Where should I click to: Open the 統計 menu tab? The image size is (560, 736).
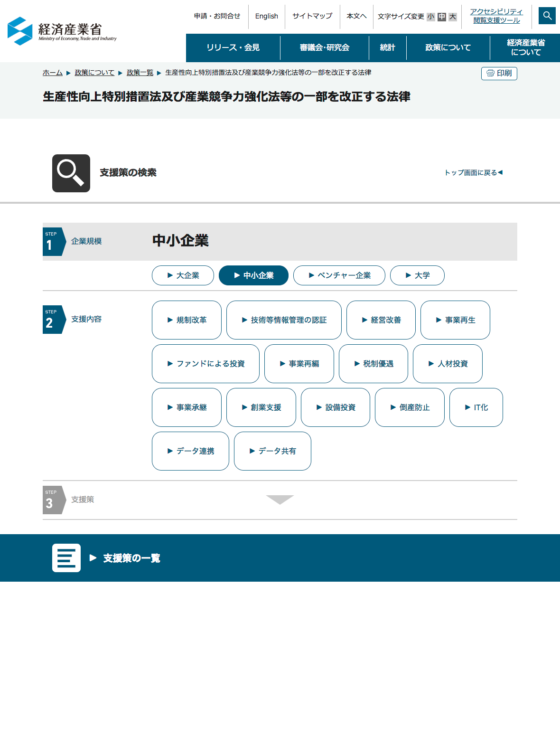(387, 47)
